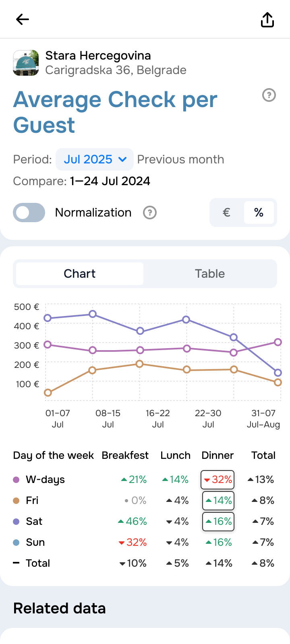
Task: Tap the back arrow icon
Action: pos(23,19)
